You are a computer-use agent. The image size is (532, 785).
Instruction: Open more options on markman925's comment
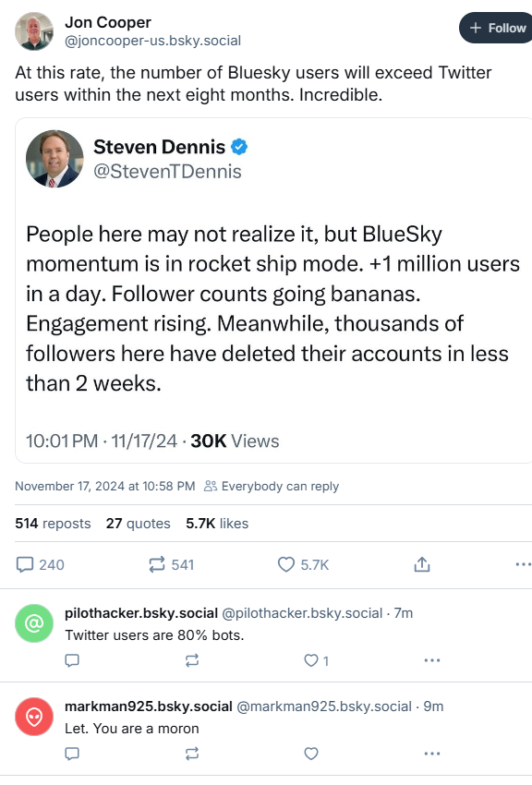tap(432, 754)
